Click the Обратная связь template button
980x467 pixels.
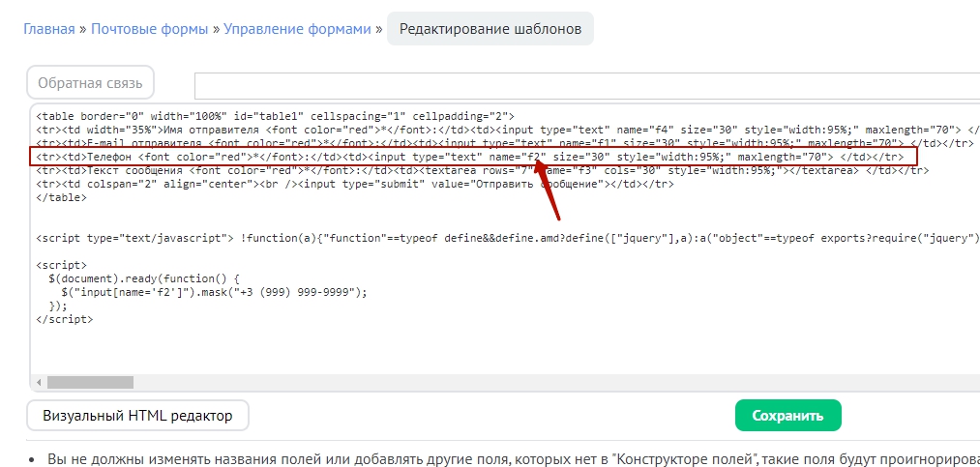point(90,83)
